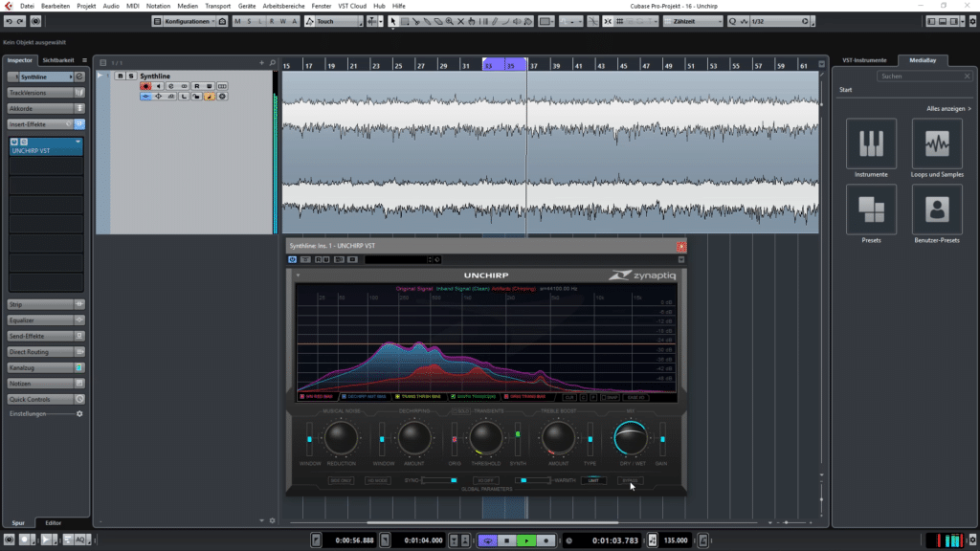Mute the Synthline track

click(120, 76)
